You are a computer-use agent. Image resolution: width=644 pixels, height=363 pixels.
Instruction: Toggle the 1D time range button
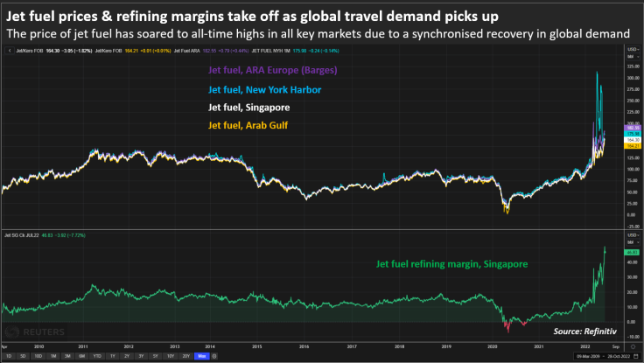[9, 356]
